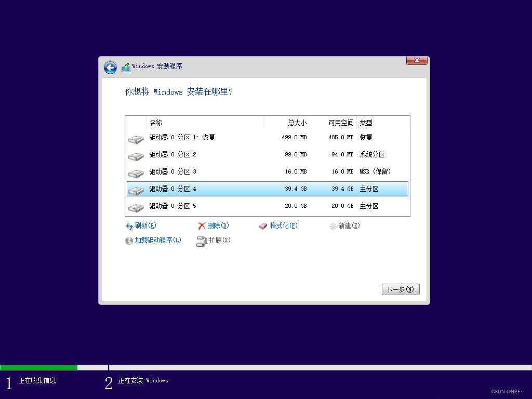Click the refresh arrows icon

129,226
